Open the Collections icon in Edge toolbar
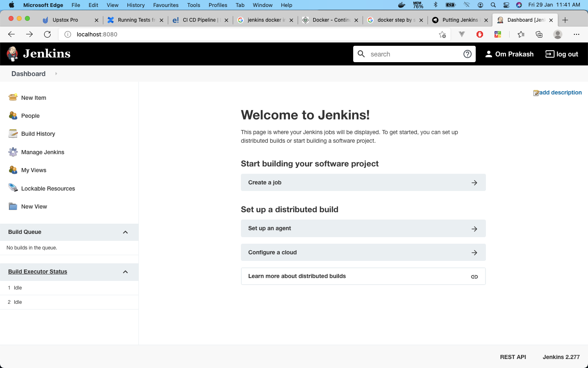Viewport: 588px width, 368px height. coord(539,34)
